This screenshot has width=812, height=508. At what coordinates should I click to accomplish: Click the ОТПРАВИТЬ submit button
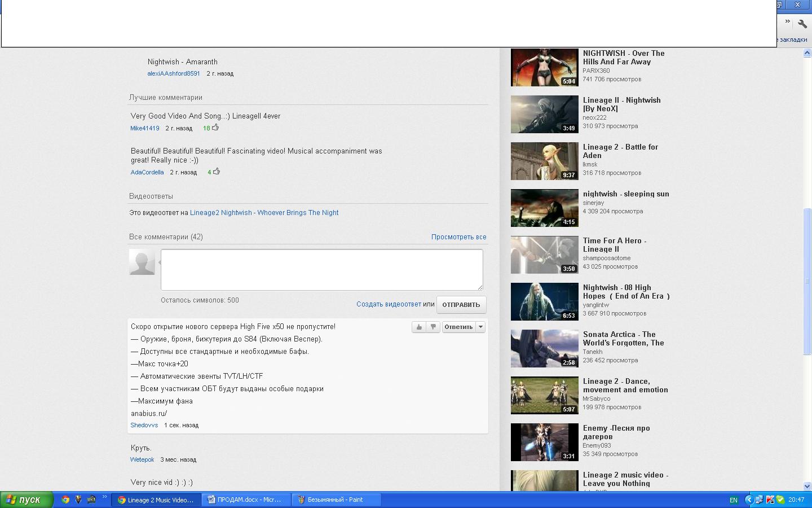(461, 305)
